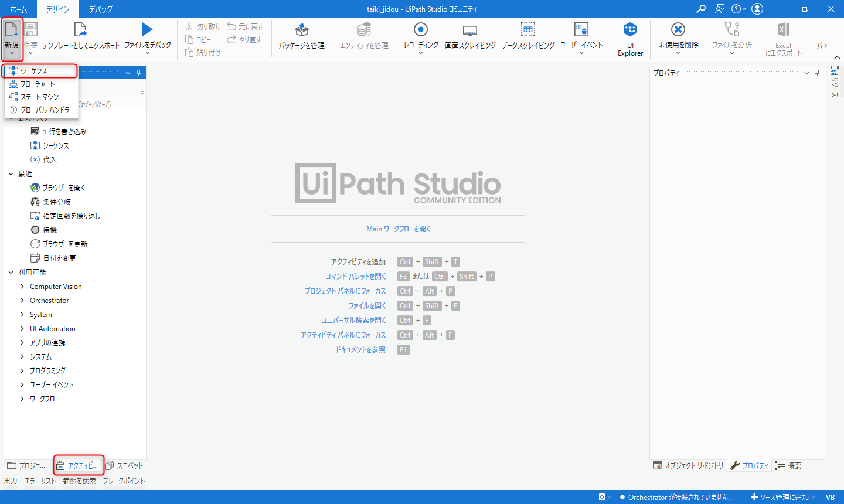Open the User Events dropdown arrow
This screenshot has width=844, height=504.
581,53
